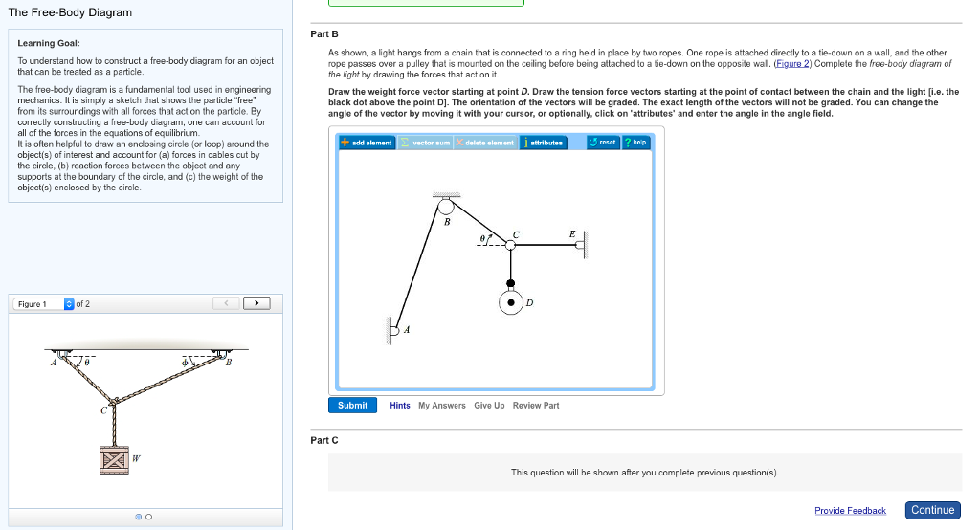Viewport: 980px width, 530px height.
Task: Open the attributes panel
Action: pos(546,143)
